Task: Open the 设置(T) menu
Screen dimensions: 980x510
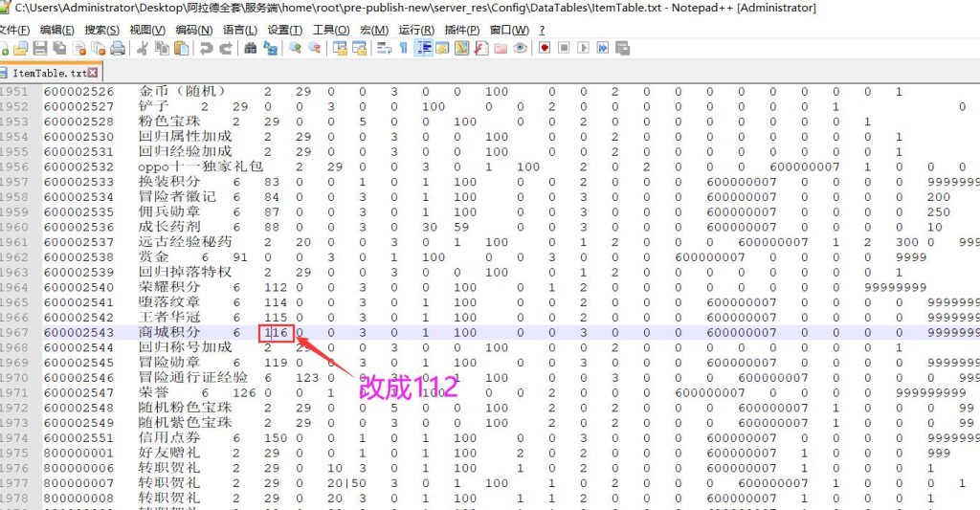Action: tap(285, 30)
